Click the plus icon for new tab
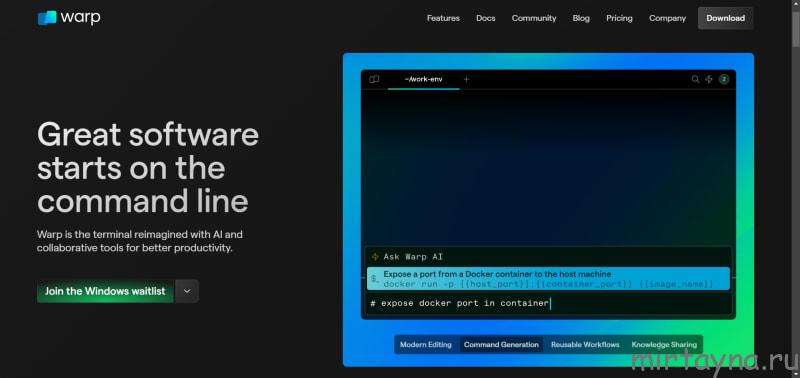The image size is (800, 378). pyautogui.click(x=466, y=79)
